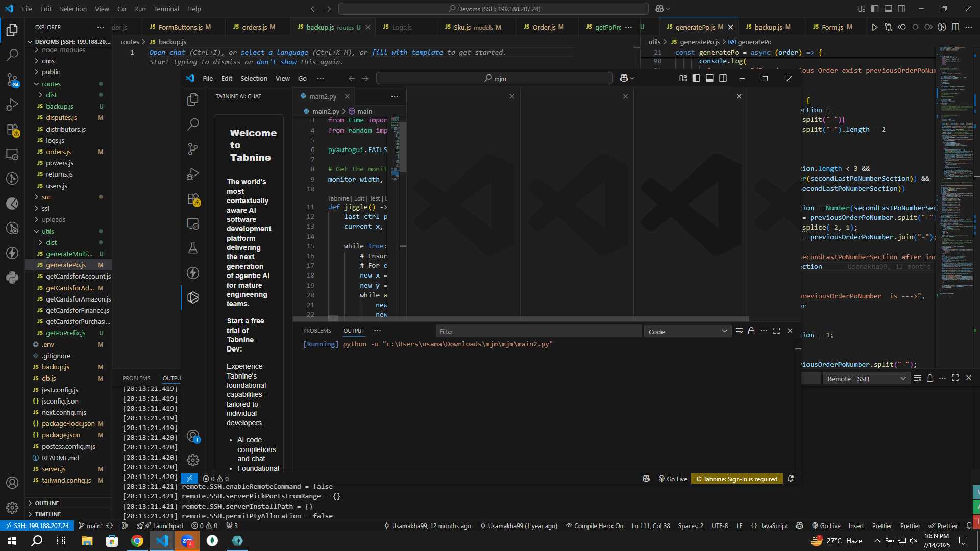Image resolution: width=980 pixels, height=551 pixels.
Task: Open Remote Explorer in Devoms activity bar
Action: (12, 154)
